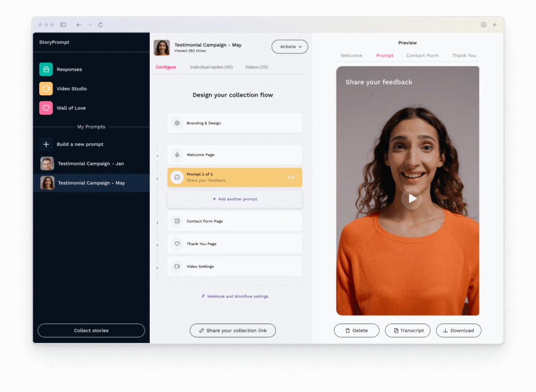
Task: Click the browser downloads icon
Action: [484, 25]
